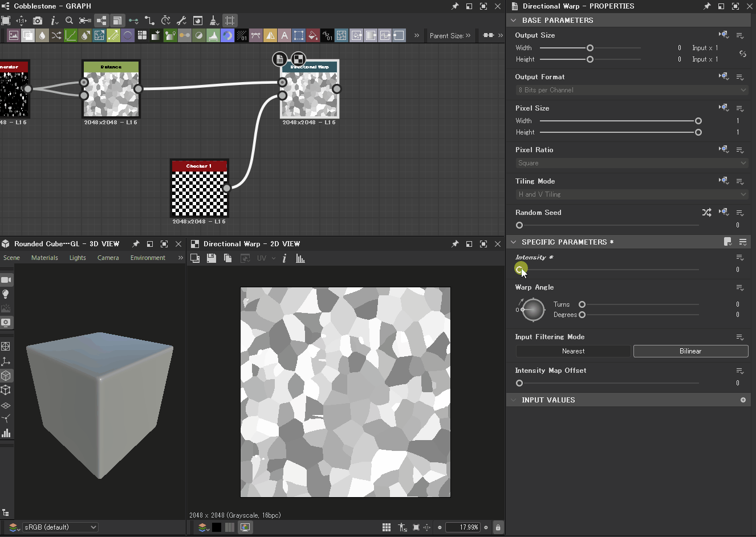The image size is (756, 537).
Task: Open the Environment menu in 3D view
Action: click(148, 258)
